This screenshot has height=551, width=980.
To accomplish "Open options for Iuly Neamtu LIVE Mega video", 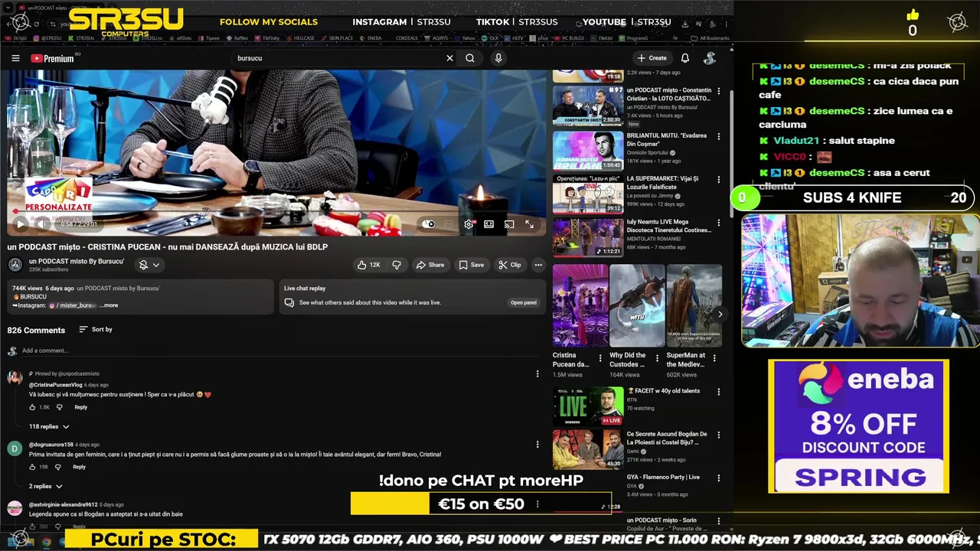I will tap(718, 223).
